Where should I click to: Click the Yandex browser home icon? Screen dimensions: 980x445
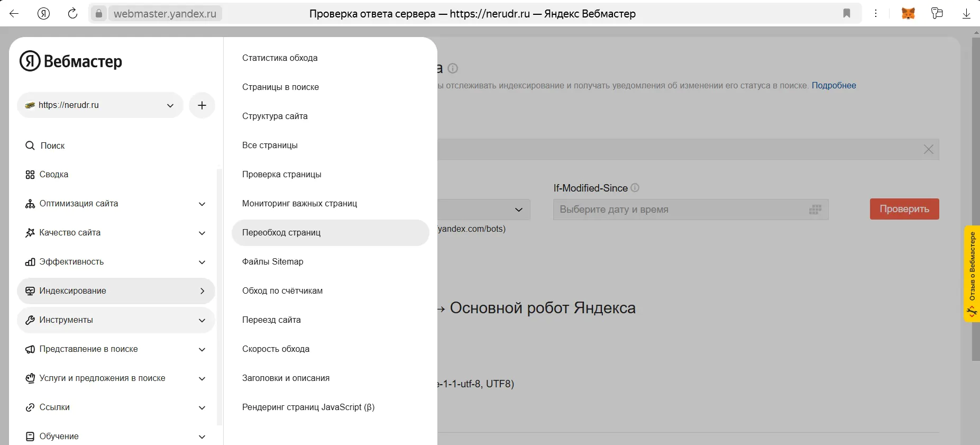coord(44,14)
